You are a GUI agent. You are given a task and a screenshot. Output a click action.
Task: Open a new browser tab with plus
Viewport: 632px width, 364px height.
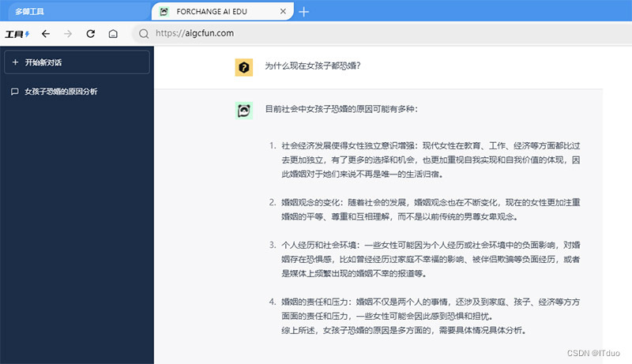coord(303,12)
